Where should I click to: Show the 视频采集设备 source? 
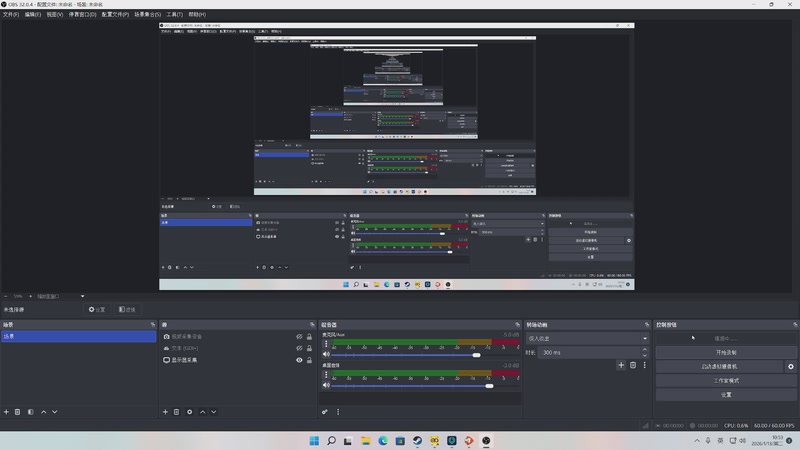[299, 337]
